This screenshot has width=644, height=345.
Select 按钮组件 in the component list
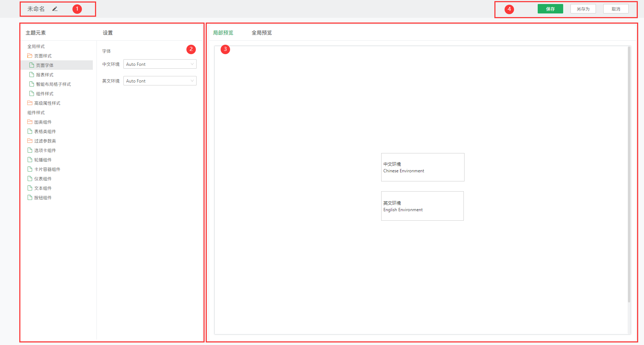pyautogui.click(x=43, y=198)
